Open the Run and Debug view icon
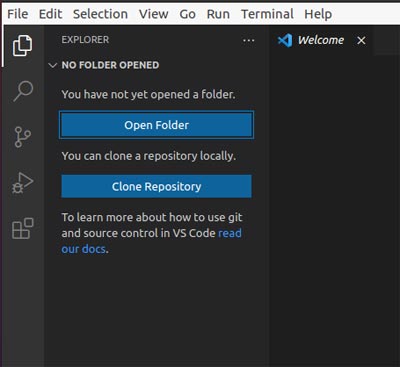This screenshot has width=400, height=367. coord(22,183)
